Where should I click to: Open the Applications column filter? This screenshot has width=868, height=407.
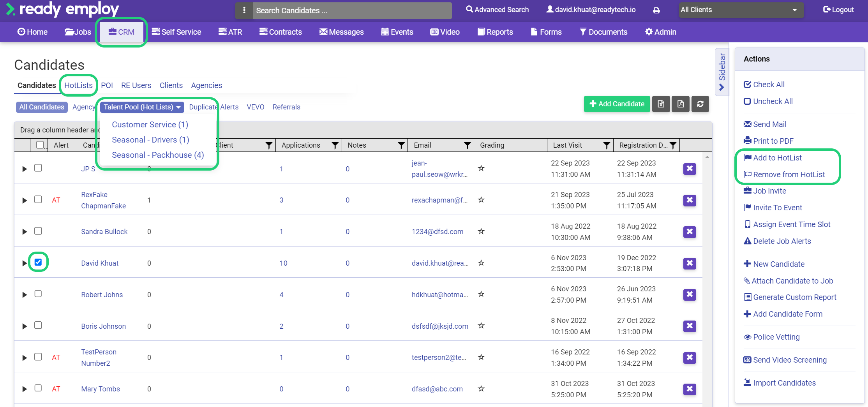coord(335,145)
